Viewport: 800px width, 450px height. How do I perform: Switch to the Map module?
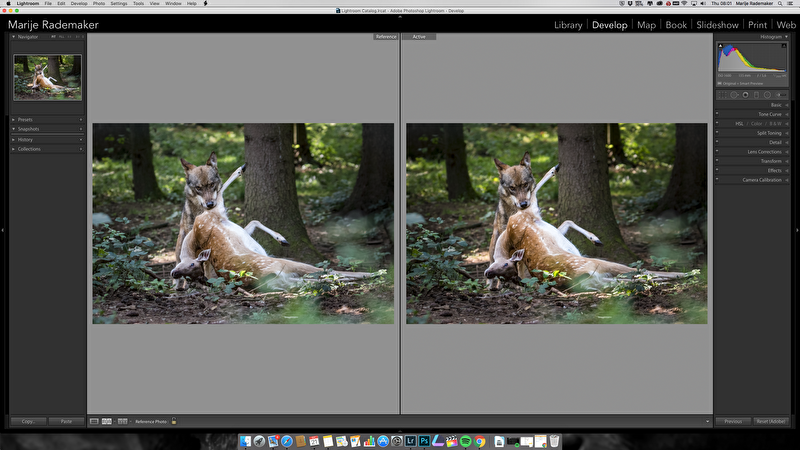646,24
